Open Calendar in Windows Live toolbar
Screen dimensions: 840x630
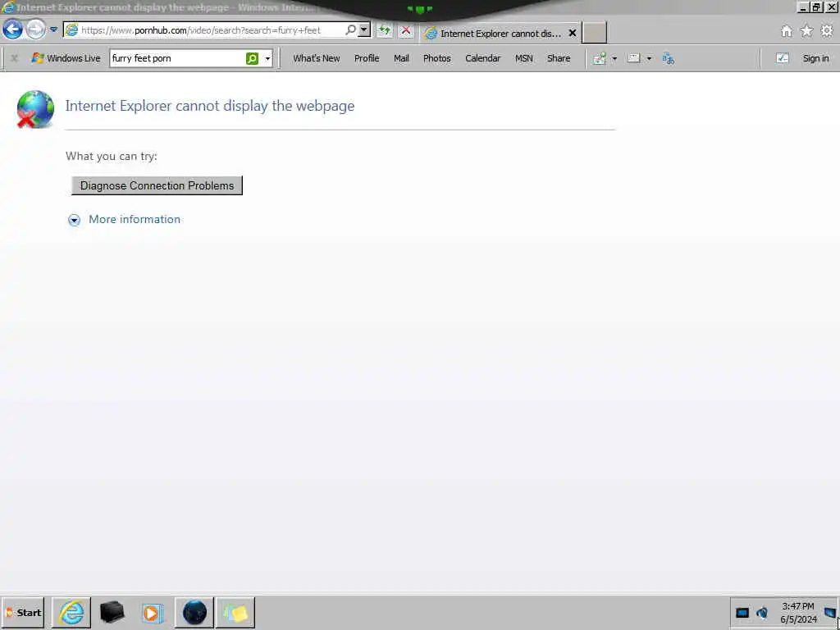click(482, 58)
